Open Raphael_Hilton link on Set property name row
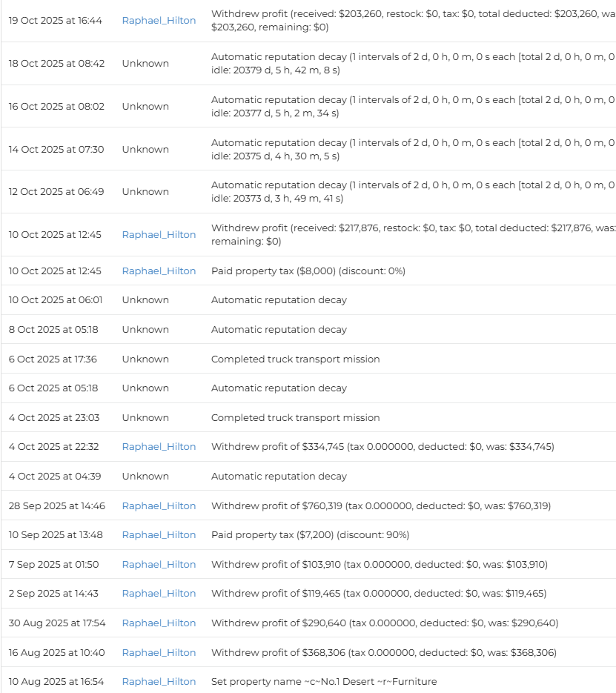Image resolution: width=616 pixels, height=693 pixels. [x=159, y=682]
